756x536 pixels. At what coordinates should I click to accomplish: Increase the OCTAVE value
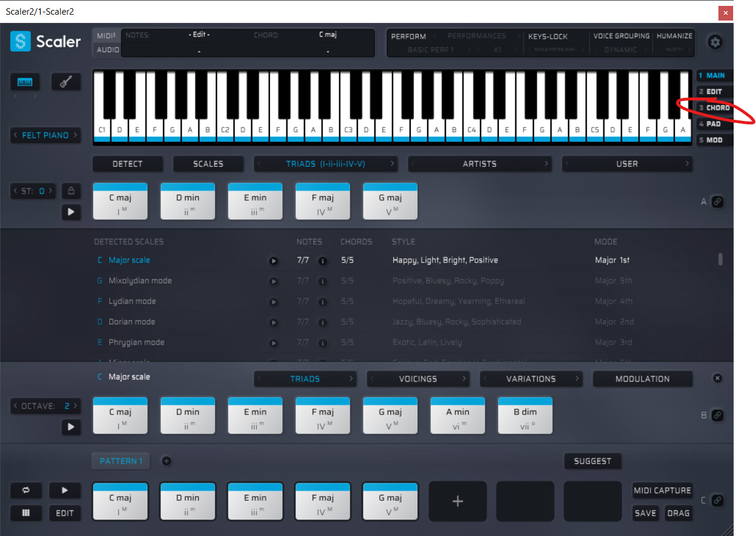(x=76, y=406)
